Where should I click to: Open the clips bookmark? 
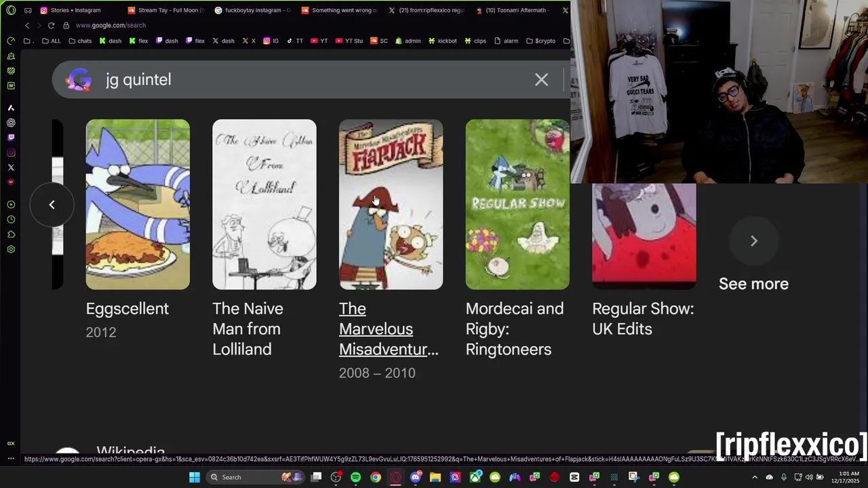tap(475, 41)
